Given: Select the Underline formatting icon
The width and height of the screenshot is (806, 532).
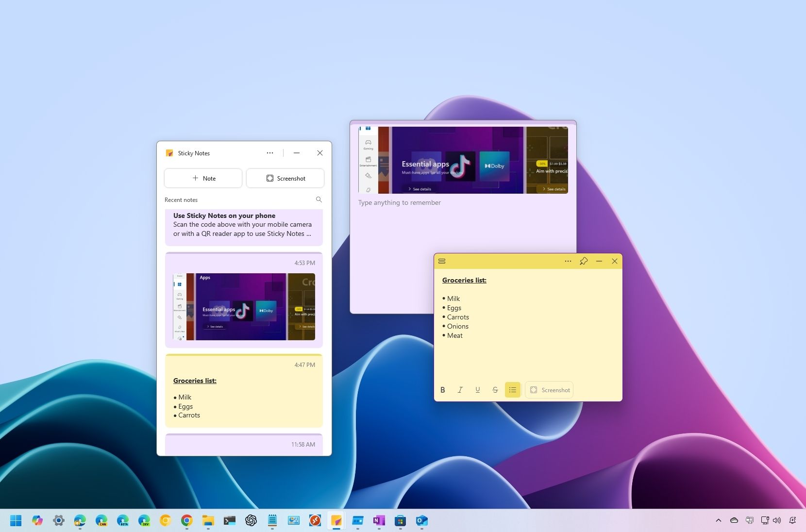Looking at the screenshot, I should click(x=477, y=390).
